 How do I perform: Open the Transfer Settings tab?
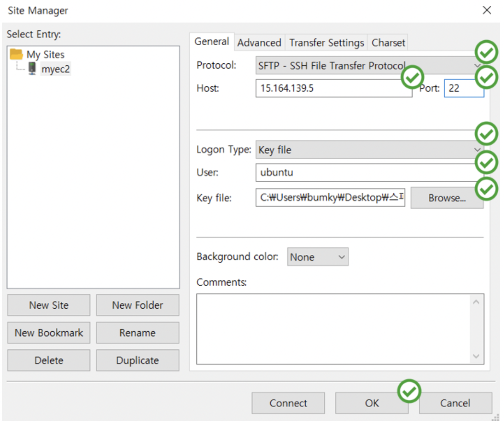pos(327,43)
